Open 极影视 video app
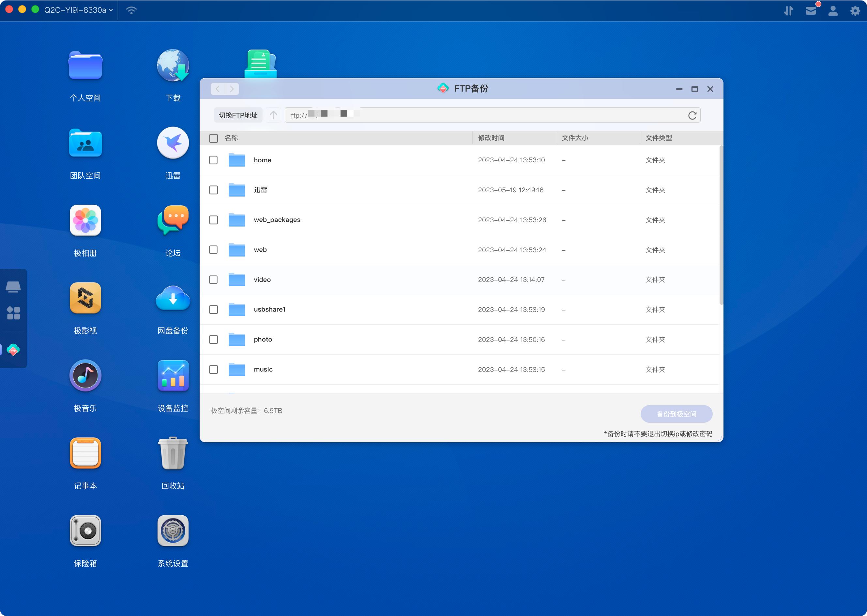 [85, 298]
